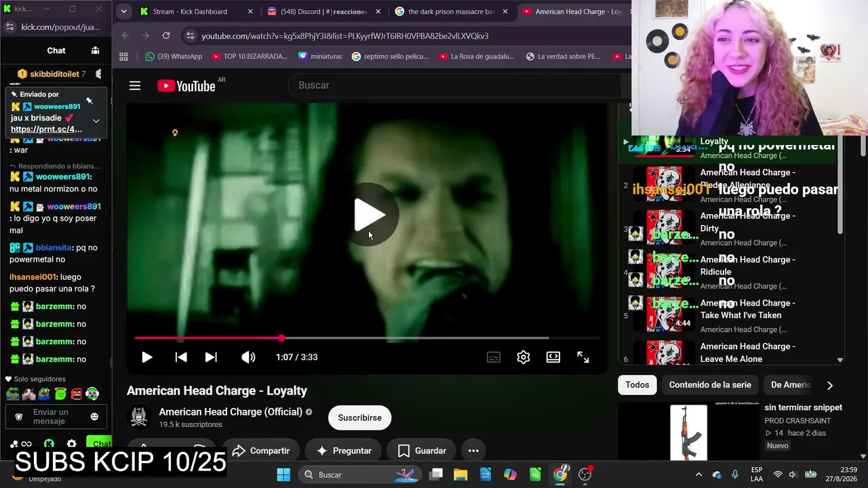Switch to the Discord browser tab
The image size is (868, 488).
[323, 12]
